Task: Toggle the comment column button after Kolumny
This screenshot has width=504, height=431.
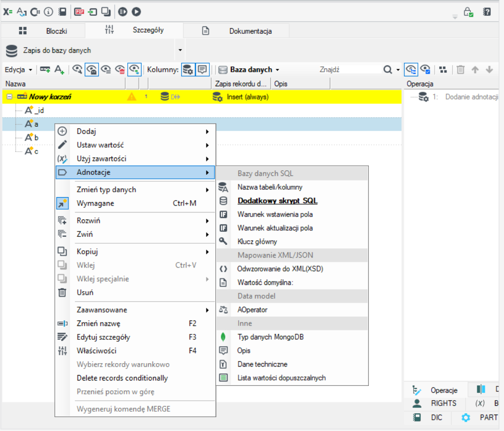Action: [202, 69]
